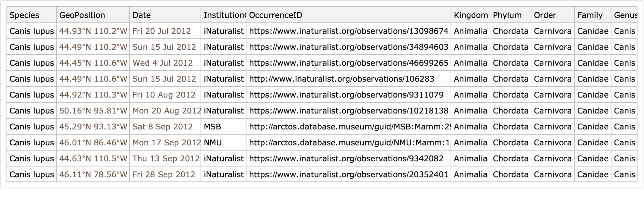Select geo position 46.11°N 78.56°W
This screenshot has height=199, width=644.
[x=93, y=175]
